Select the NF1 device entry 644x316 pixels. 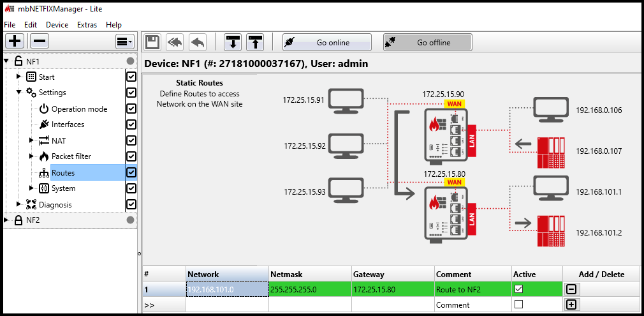[x=33, y=62]
